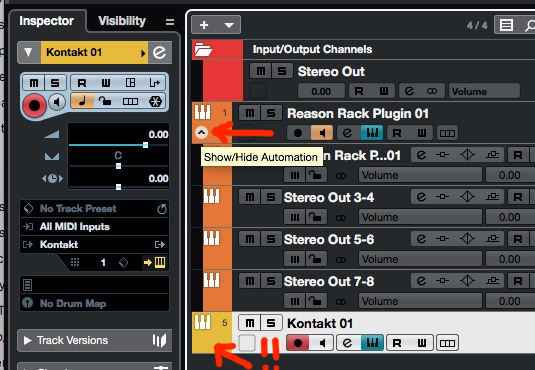Click the track search magnifier icon
535x370 pixels.
click(529, 25)
